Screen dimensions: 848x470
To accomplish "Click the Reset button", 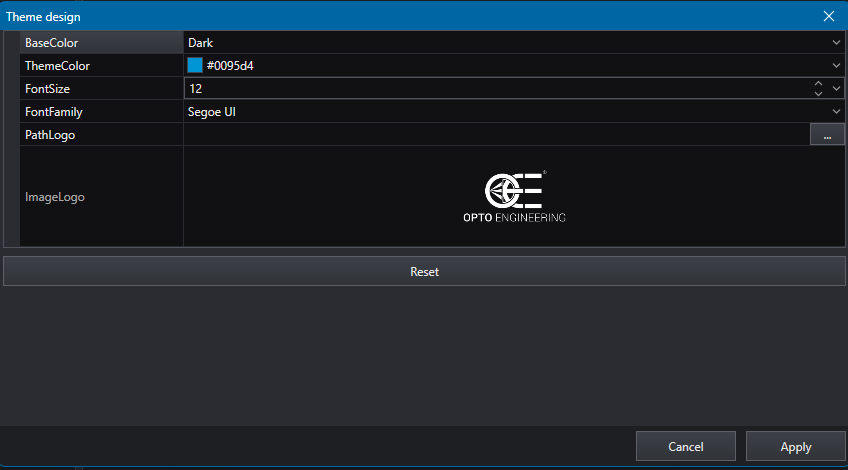I will (x=424, y=272).
